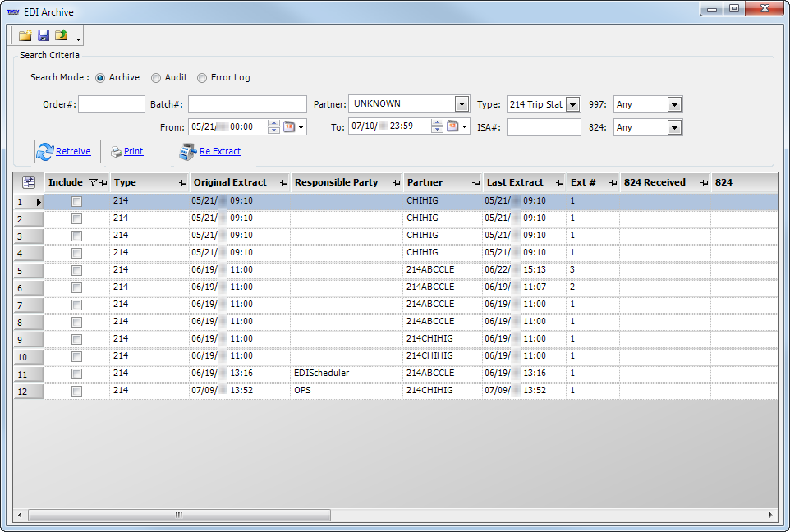Click the Print link
Viewport: 790px width, 532px height.
pyautogui.click(x=133, y=151)
